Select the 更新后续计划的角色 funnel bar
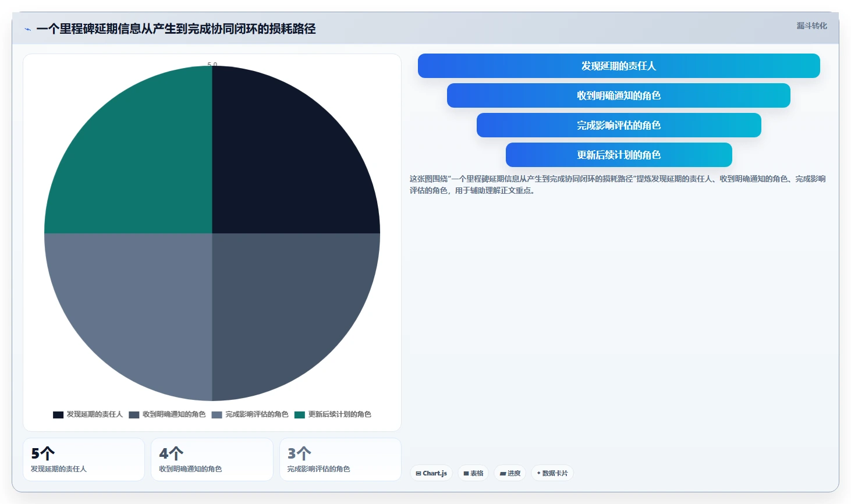The image size is (851, 504). (619, 155)
